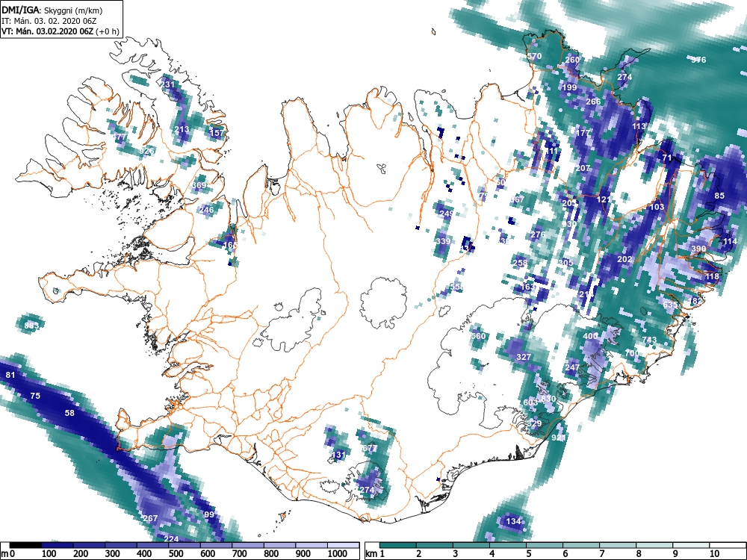This screenshot has height=560, width=747.
Task: Click visibility value 339 on the map
Action: tap(443, 241)
